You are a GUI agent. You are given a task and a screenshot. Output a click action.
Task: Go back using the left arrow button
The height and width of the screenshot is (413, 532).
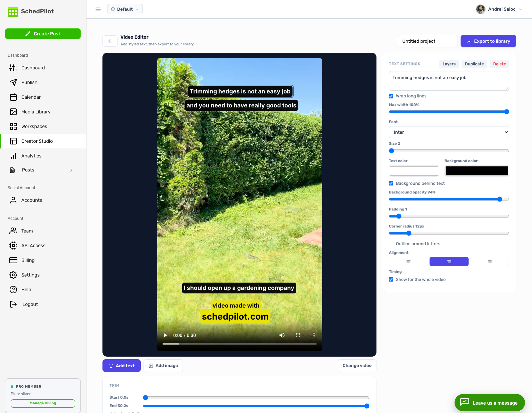point(110,41)
